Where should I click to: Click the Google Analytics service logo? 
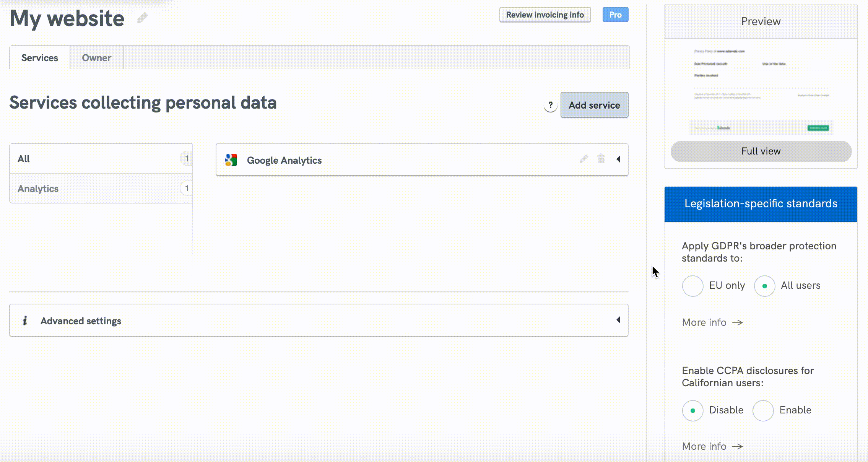tap(231, 160)
